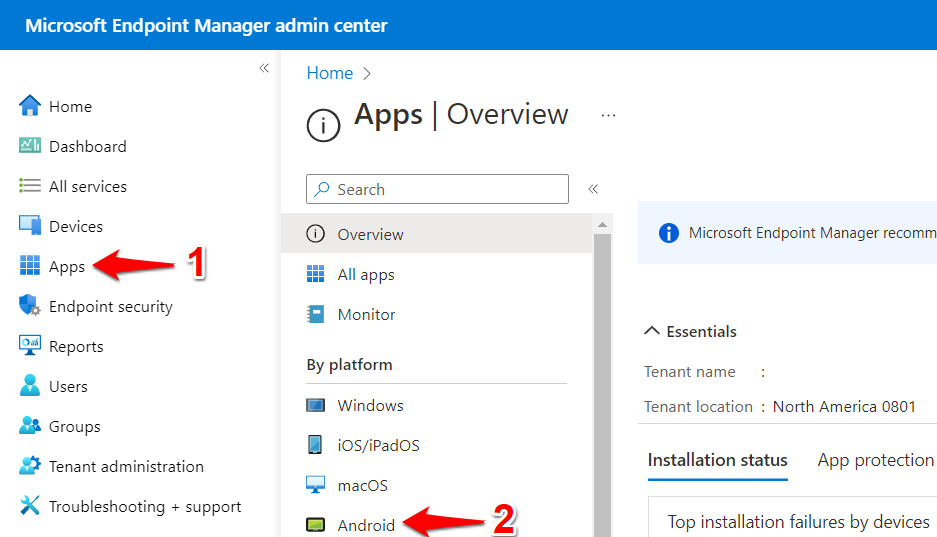Image resolution: width=937 pixels, height=537 pixels.
Task: Click the Windows platform icon
Action: (316, 405)
